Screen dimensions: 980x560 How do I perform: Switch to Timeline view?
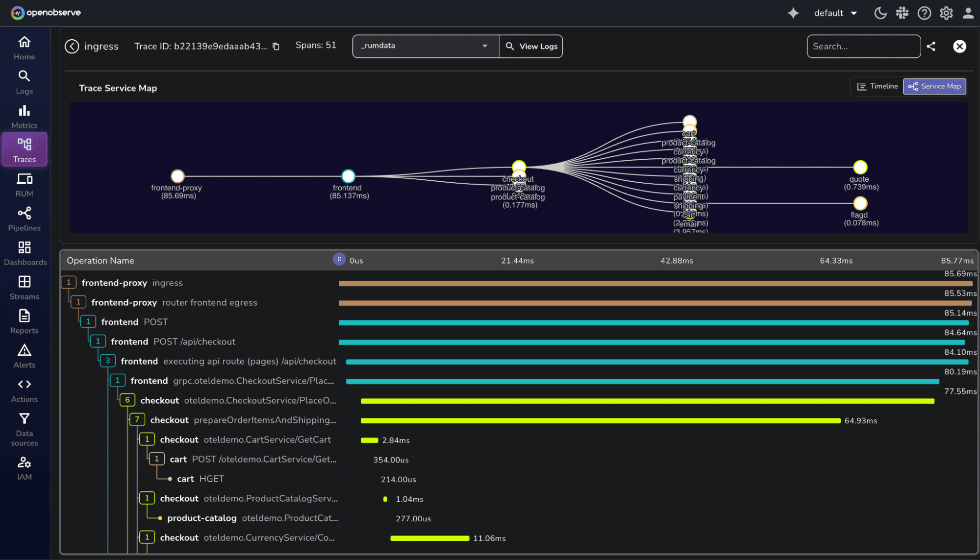pyautogui.click(x=877, y=86)
